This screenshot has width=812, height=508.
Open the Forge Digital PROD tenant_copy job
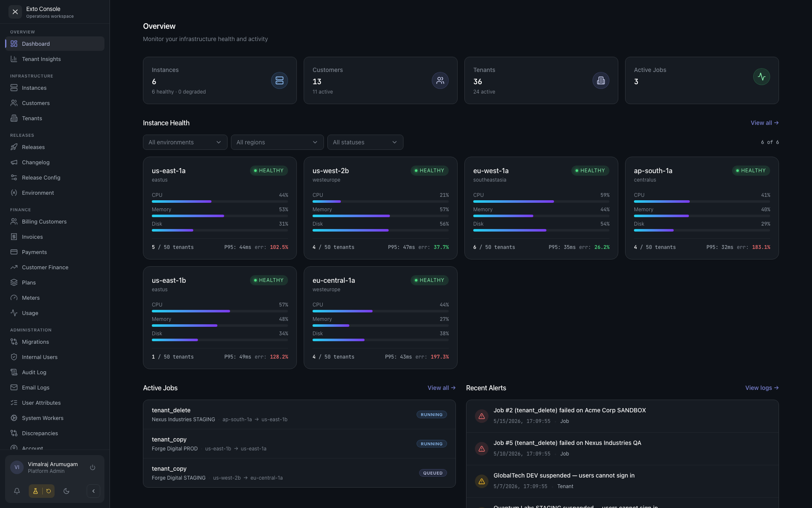[x=299, y=444]
